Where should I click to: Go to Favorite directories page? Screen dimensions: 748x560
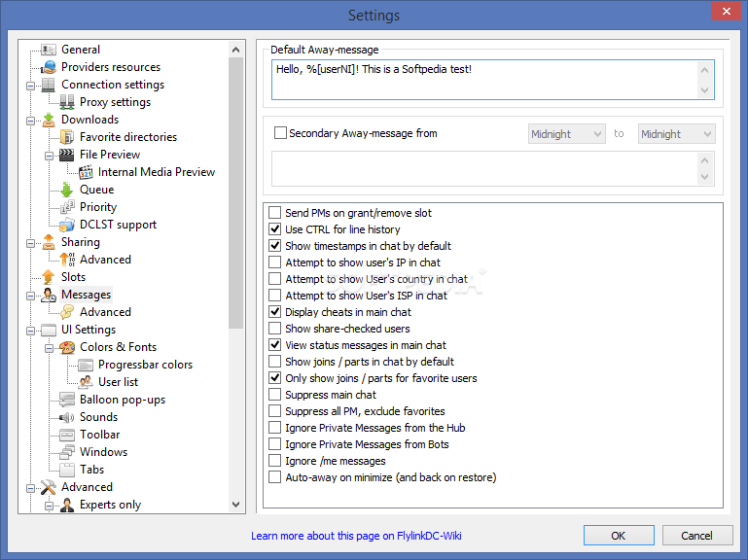128,137
